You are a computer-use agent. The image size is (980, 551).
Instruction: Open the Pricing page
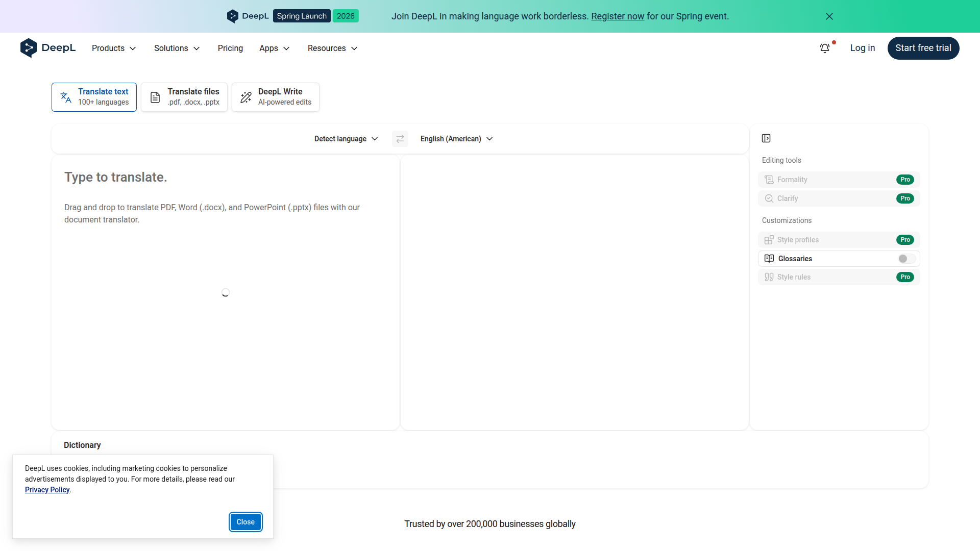coord(230,48)
